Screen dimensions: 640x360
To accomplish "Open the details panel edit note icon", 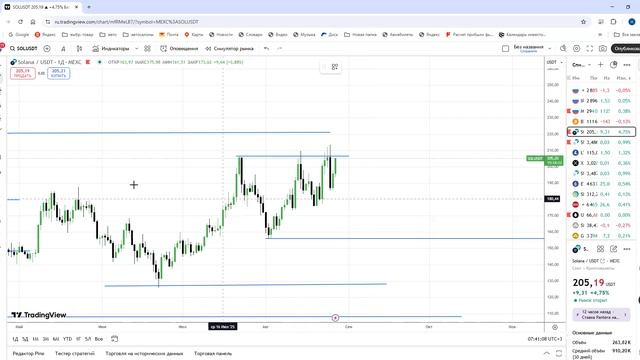I will (613, 249).
